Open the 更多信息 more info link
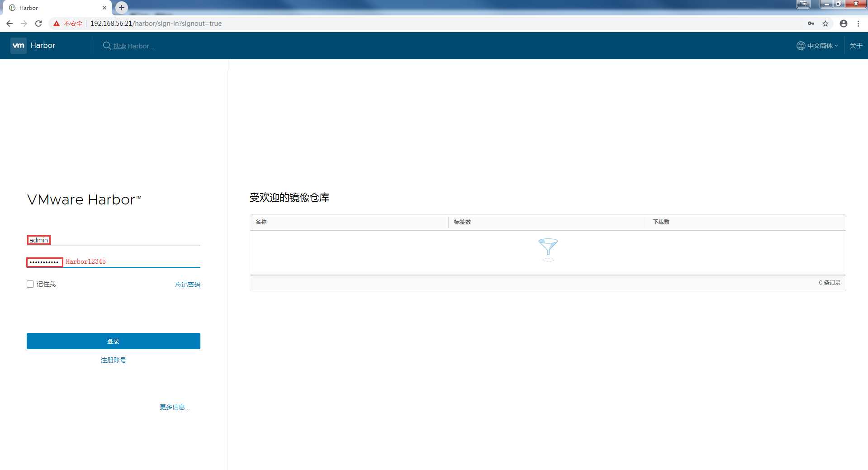The height and width of the screenshot is (470, 868). tap(175, 407)
